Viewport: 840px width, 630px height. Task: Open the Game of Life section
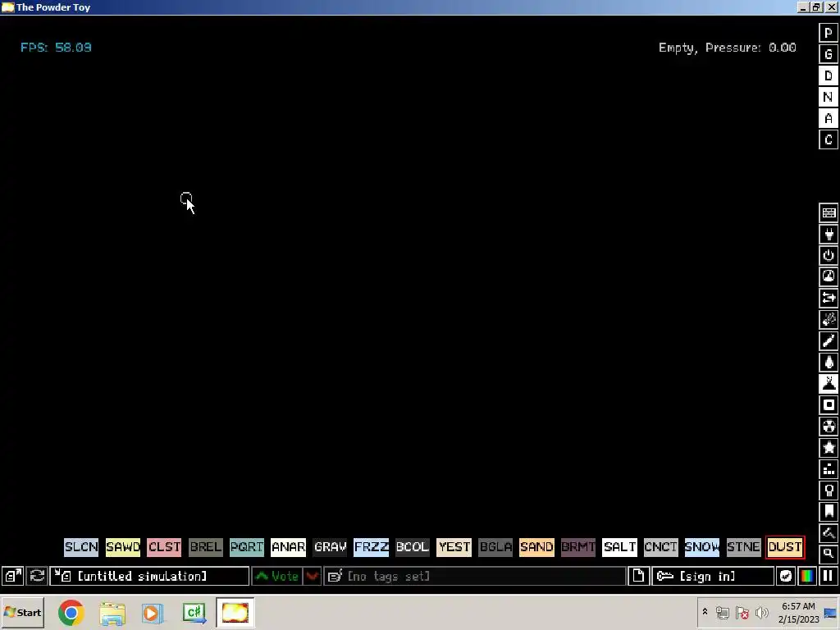coord(829,469)
